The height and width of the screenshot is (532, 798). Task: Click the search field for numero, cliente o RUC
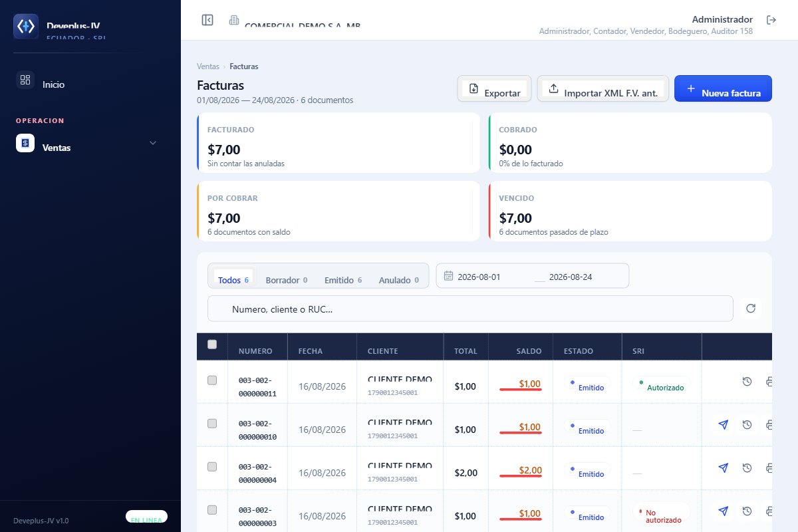click(x=470, y=309)
